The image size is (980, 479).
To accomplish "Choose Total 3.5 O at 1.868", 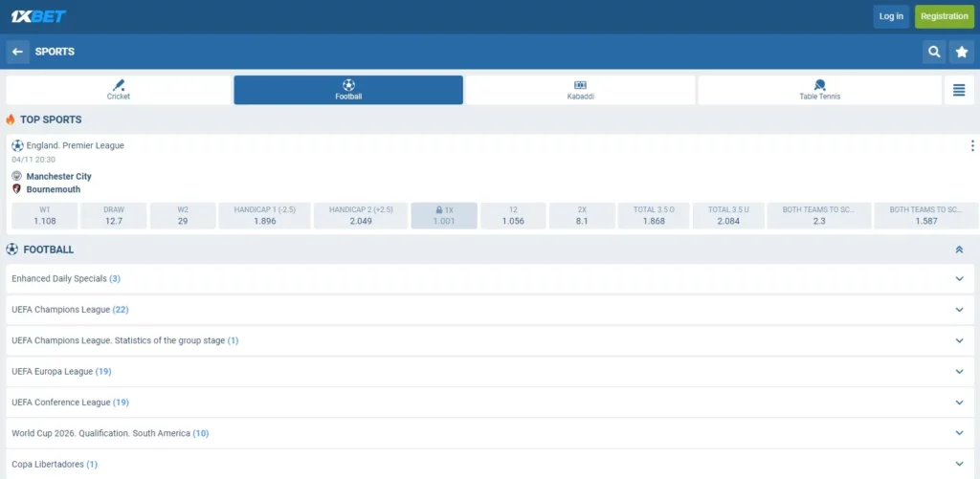I will click(x=654, y=215).
